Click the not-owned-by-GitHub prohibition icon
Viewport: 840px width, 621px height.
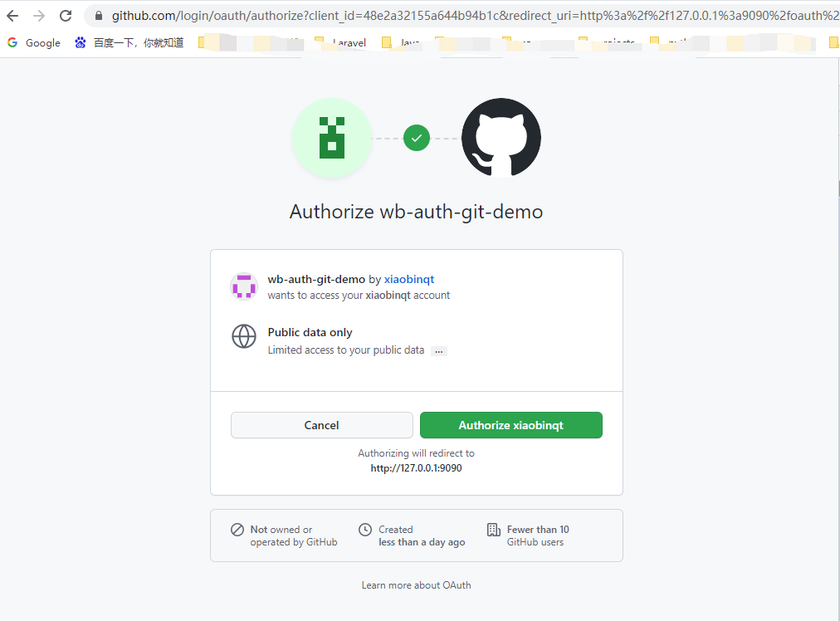(x=237, y=530)
